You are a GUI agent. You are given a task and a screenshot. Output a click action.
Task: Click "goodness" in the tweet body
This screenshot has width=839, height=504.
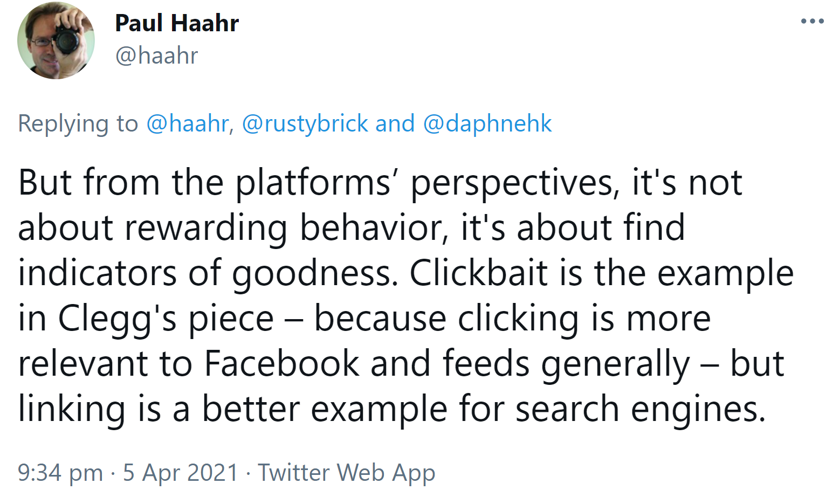pos(312,273)
